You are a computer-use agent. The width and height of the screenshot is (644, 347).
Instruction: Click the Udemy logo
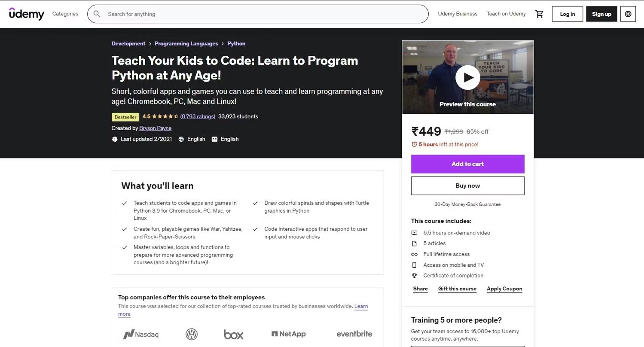point(27,14)
